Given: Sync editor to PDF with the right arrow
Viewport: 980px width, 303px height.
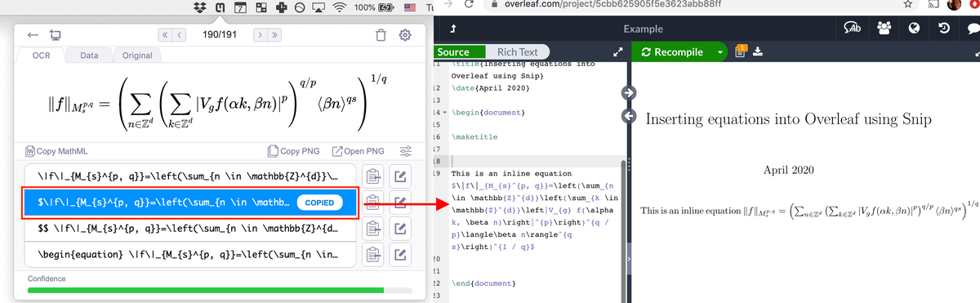Looking at the screenshot, I should coord(629,93).
